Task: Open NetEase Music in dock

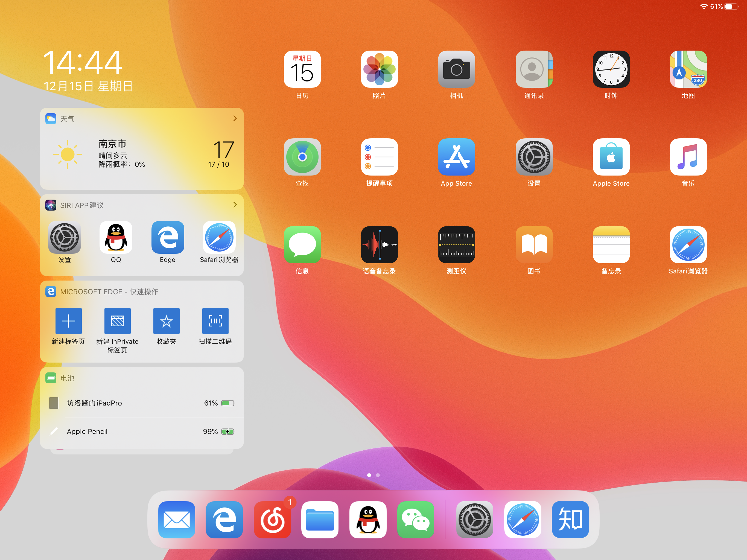Action: (272, 520)
